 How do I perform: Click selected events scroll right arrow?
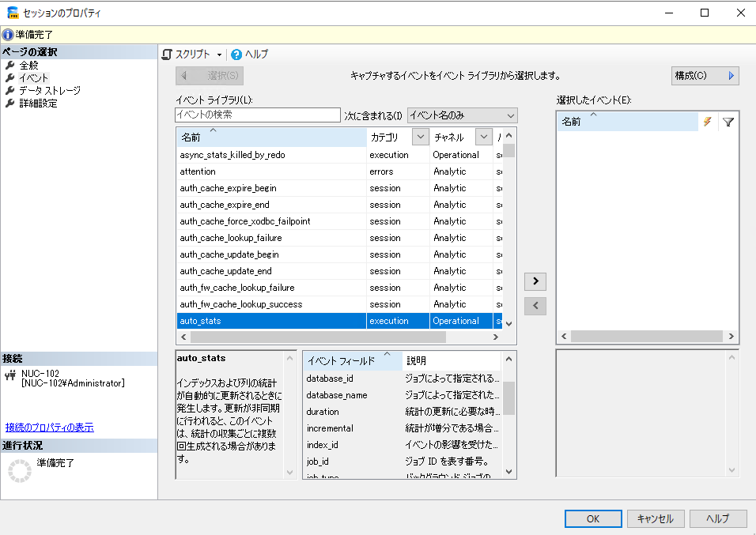[731, 337]
